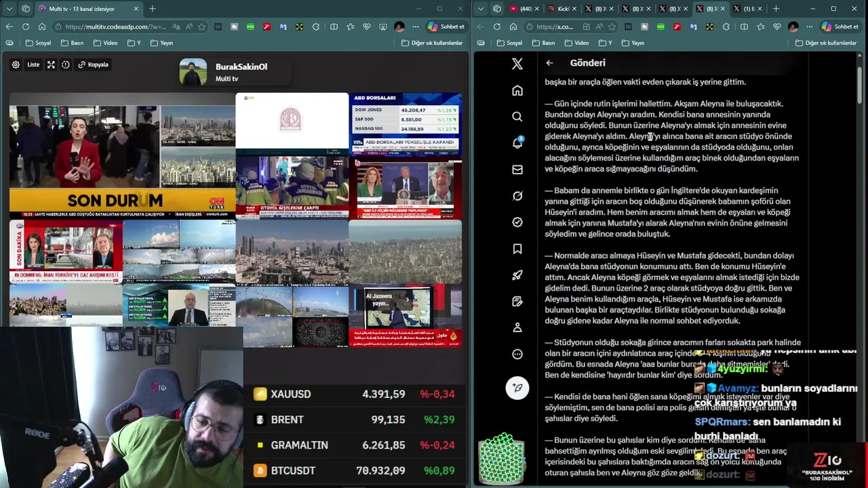Open tab search chevron in X window

click(481, 9)
